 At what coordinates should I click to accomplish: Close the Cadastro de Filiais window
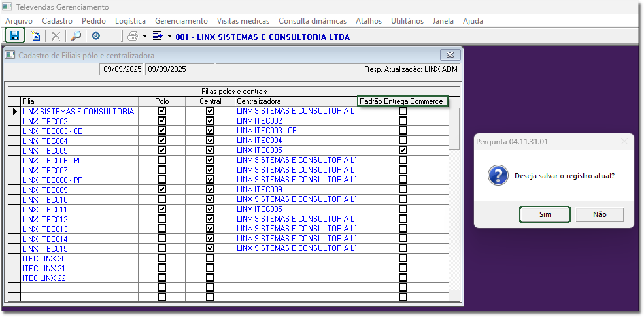(x=450, y=55)
